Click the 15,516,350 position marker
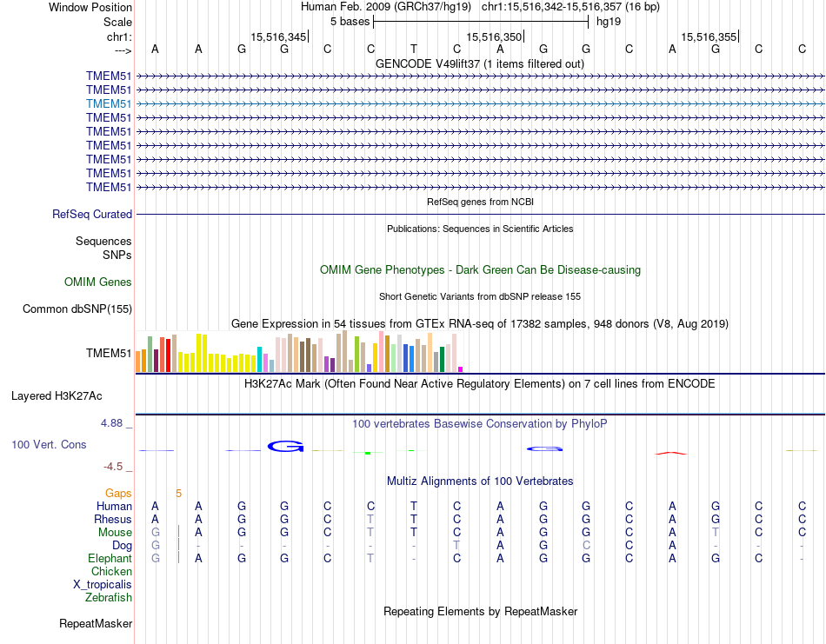 [494, 37]
